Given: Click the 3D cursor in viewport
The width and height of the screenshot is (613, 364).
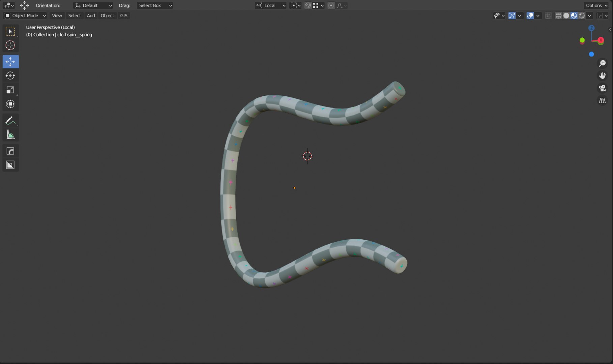Looking at the screenshot, I should (x=307, y=156).
